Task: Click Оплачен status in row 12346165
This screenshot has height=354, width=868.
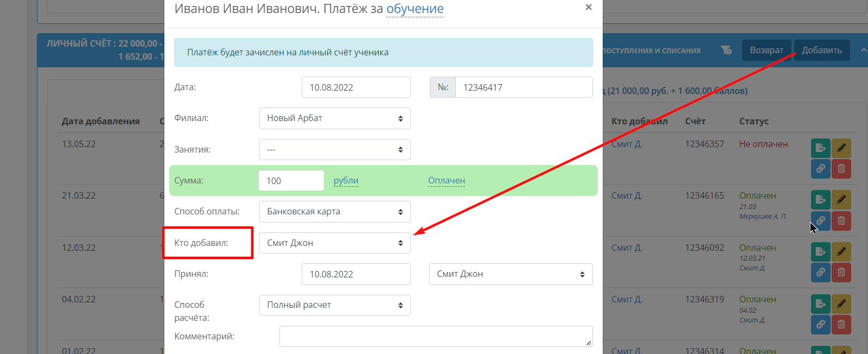Action: (x=758, y=195)
